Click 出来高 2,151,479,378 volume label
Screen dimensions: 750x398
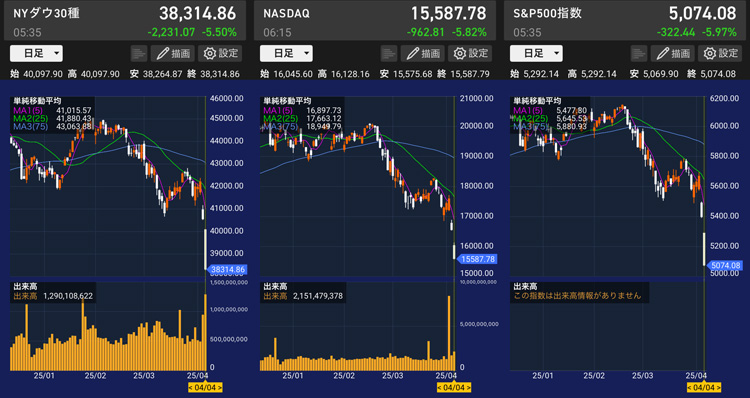(x=302, y=296)
